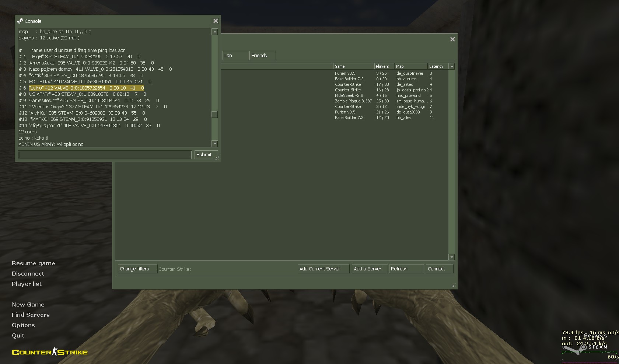Click console line for "MATKO"
The width and height of the screenshot is (619, 364).
pyautogui.click(x=83, y=119)
